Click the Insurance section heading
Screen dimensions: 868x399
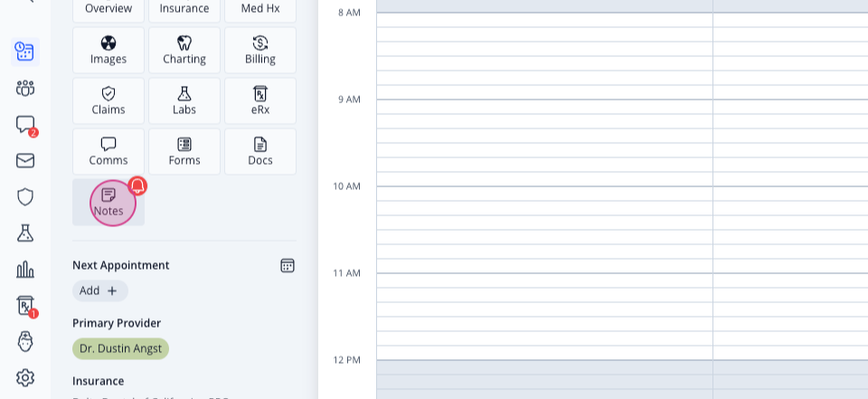coord(98,381)
